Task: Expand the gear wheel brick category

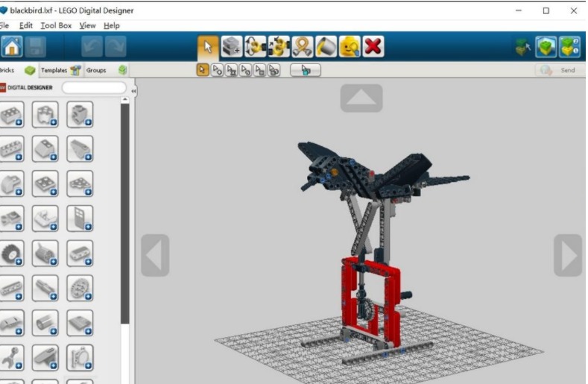Action: pyautogui.click(x=12, y=254)
